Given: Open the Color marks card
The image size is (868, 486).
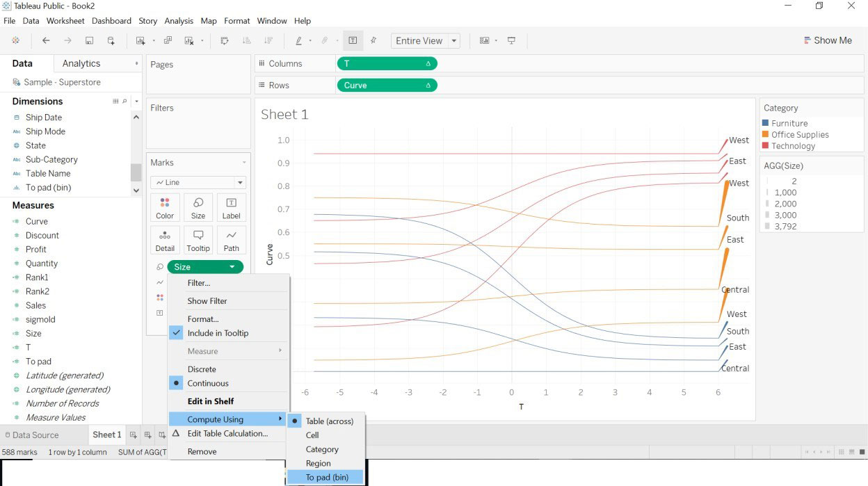Looking at the screenshot, I should point(165,207).
